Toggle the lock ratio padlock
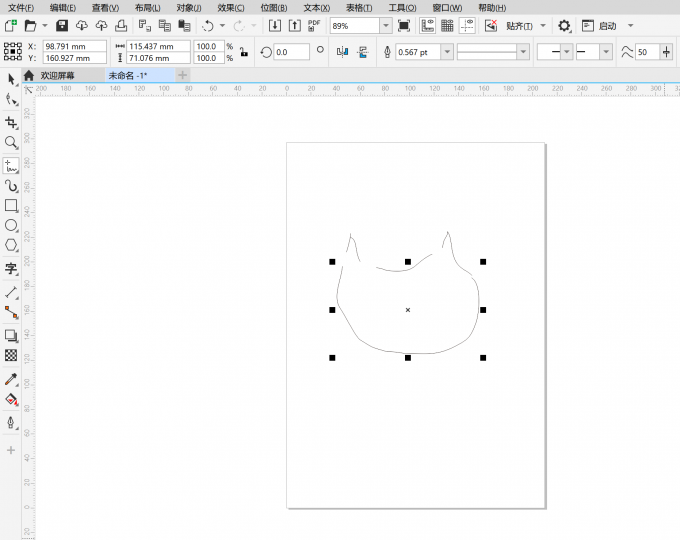Screen dimensions: 680x540 coord(244,52)
